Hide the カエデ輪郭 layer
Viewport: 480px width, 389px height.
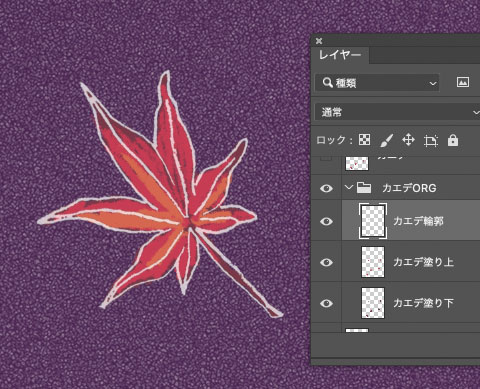(x=326, y=221)
